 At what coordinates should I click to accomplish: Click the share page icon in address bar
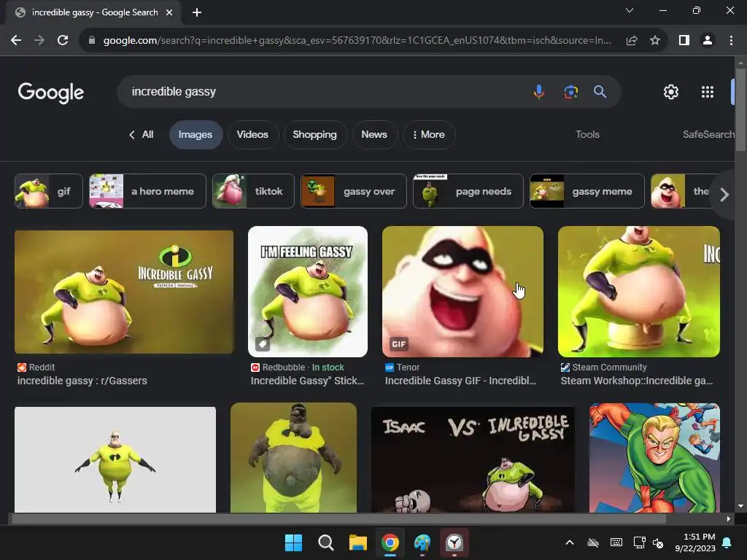[632, 41]
